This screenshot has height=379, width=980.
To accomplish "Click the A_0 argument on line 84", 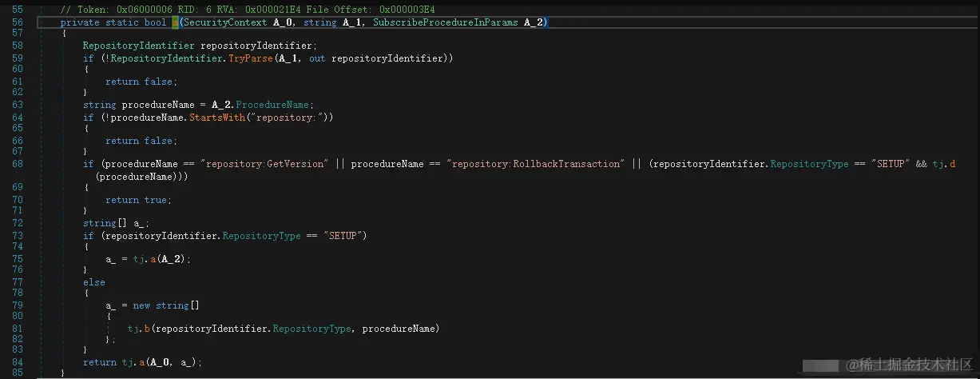I will tap(158, 361).
